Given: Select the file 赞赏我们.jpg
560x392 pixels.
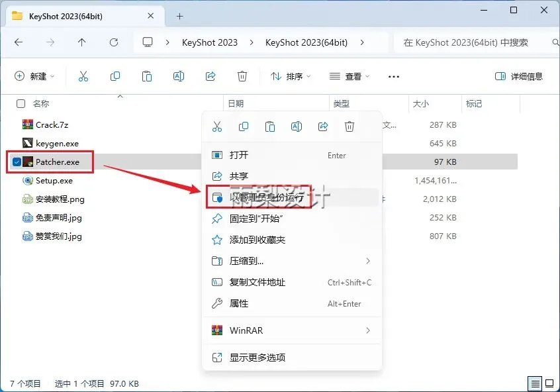Looking at the screenshot, I should coord(58,236).
